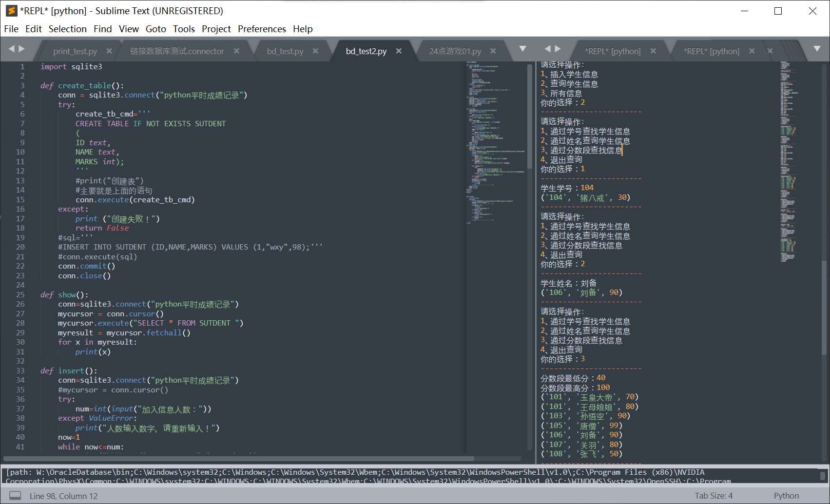Click the horizontal scrollbar below the code
830x504 pixels.
click(x=239, y=458)
